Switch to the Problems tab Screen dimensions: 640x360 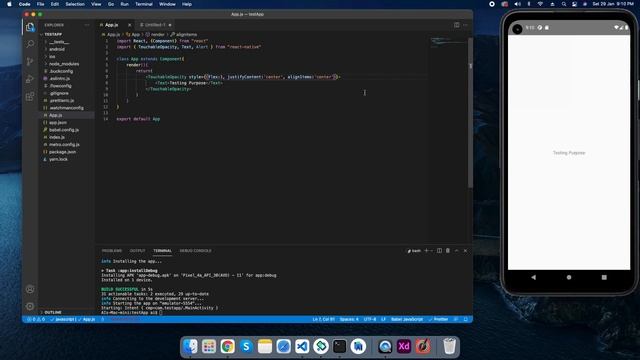[x=112, y=251]
